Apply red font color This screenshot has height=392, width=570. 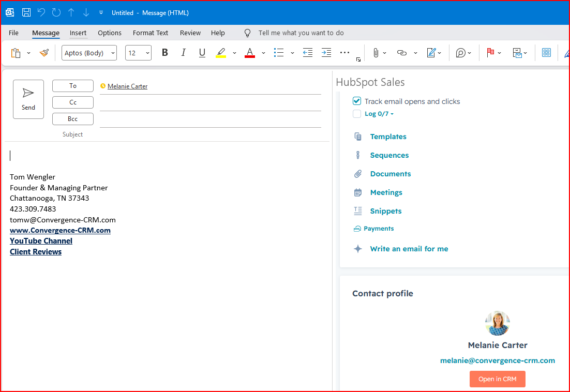point(250,53)
